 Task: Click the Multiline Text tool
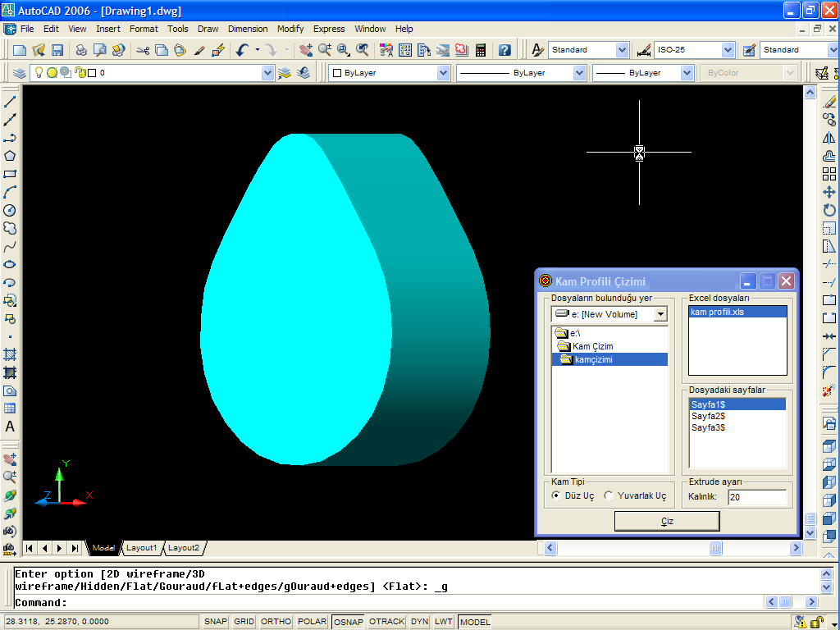[10, 427]
